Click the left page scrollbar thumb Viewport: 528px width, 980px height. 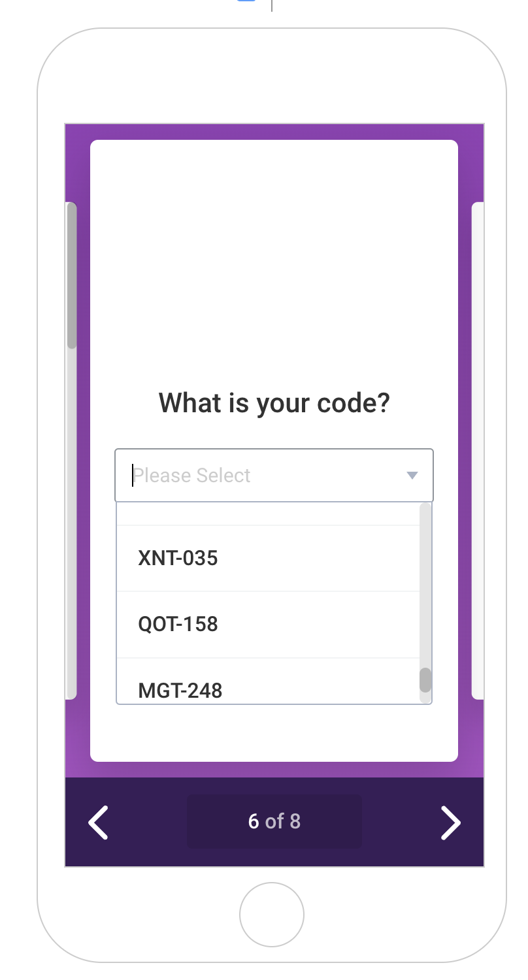point(72,275)
